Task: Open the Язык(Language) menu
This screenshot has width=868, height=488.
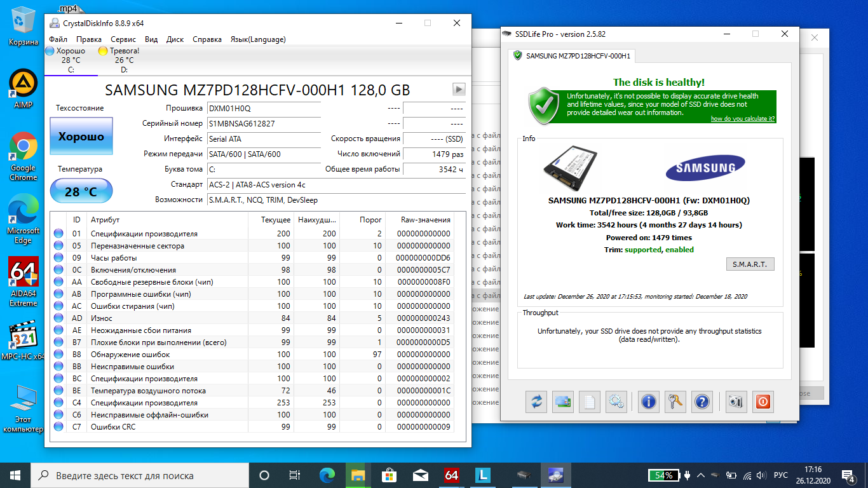Action: (258, 39)
